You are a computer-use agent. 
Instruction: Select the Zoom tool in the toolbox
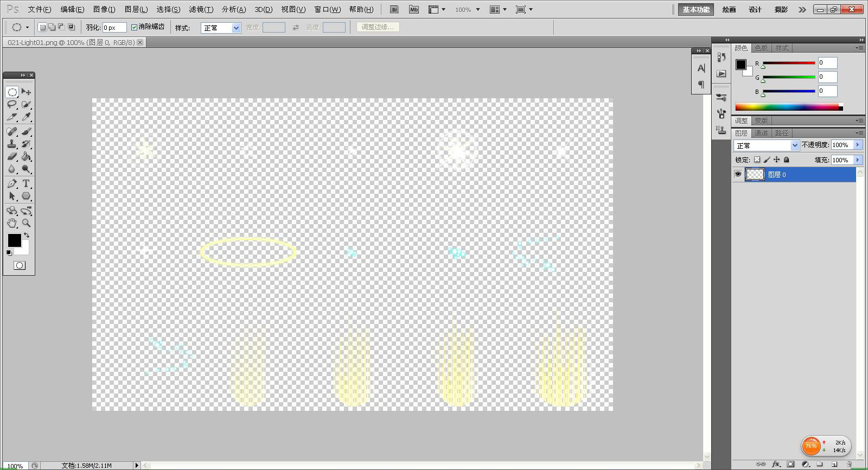tap(26, 223)
